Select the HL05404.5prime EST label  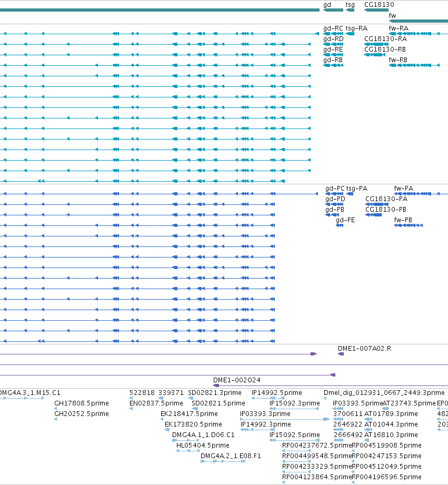coord(203,446)
